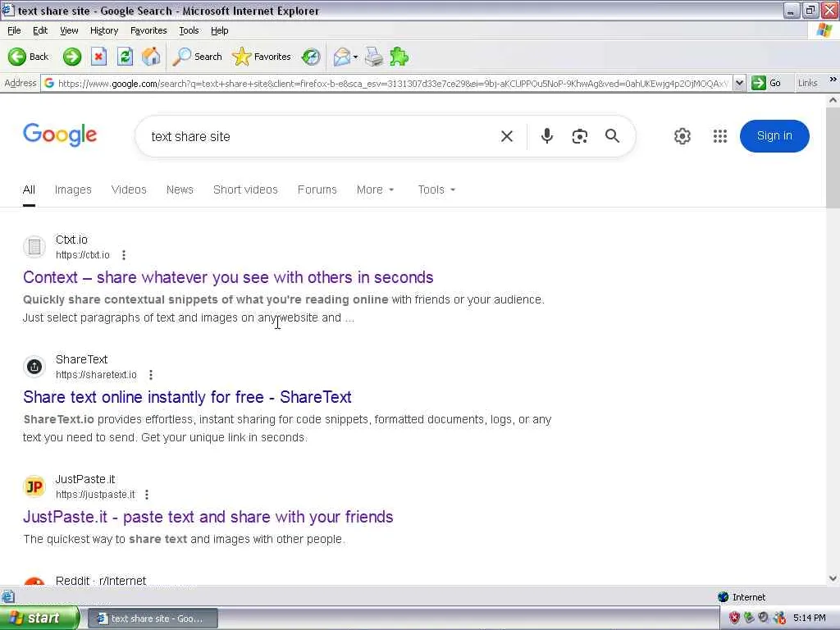Screen dimensions: 840x630
Task: Switch to Short videos tab
Action: point(245,189)
